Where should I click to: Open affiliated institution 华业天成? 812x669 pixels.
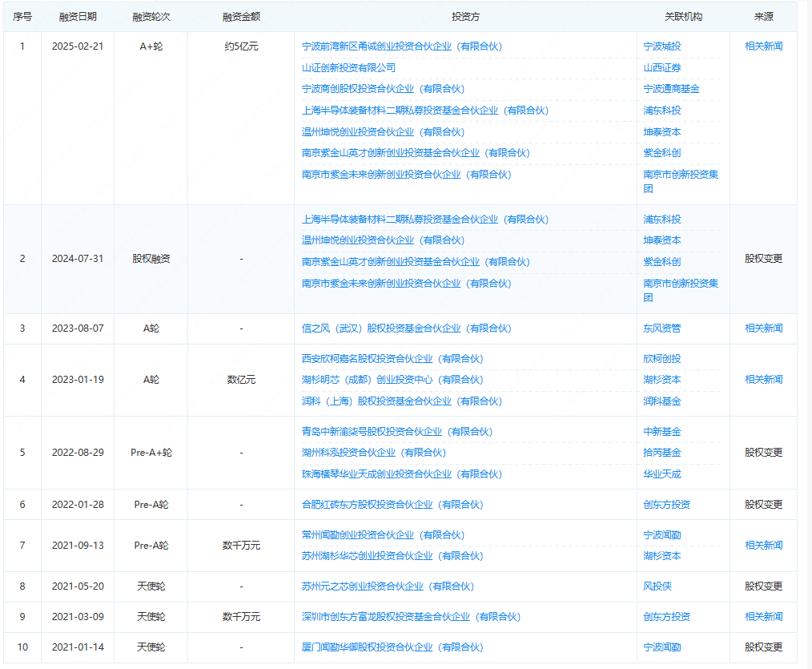click(661, 474)
